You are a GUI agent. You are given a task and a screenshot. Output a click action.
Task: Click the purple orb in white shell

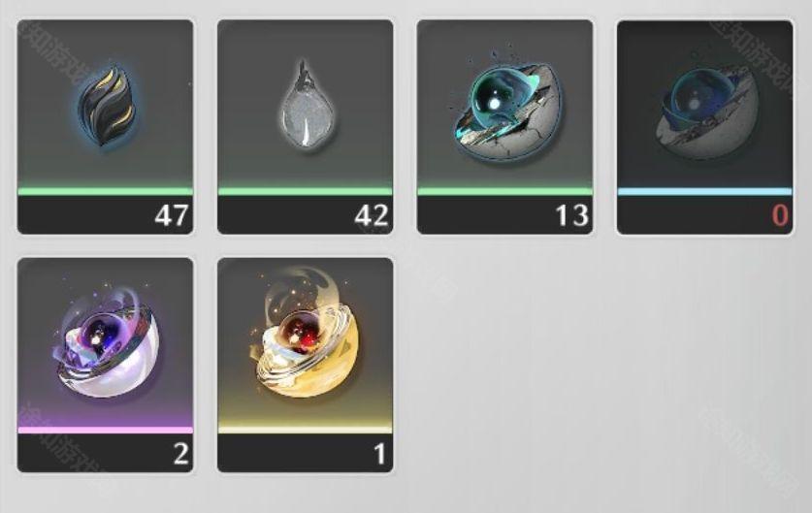click(106, 347)
